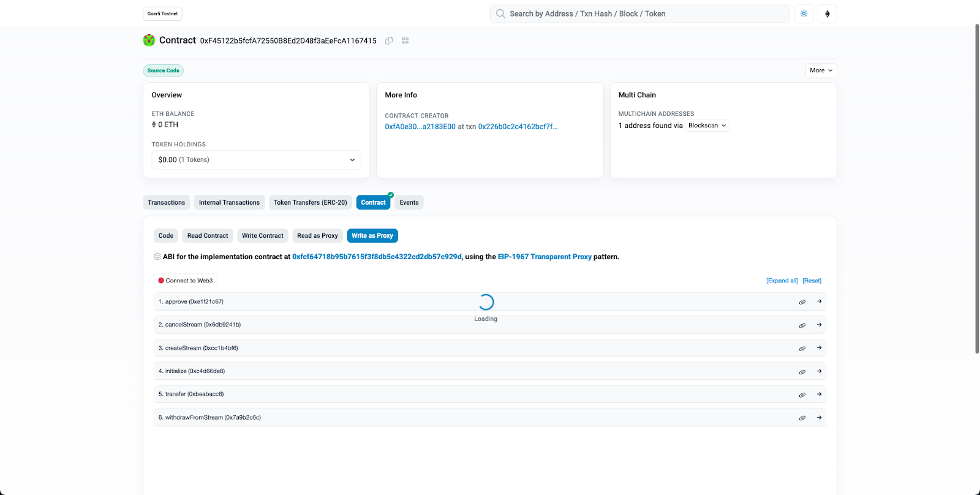This screenshot has width=980, height=495.
Task: Show the contract address QR code
Action: [405, 40]
